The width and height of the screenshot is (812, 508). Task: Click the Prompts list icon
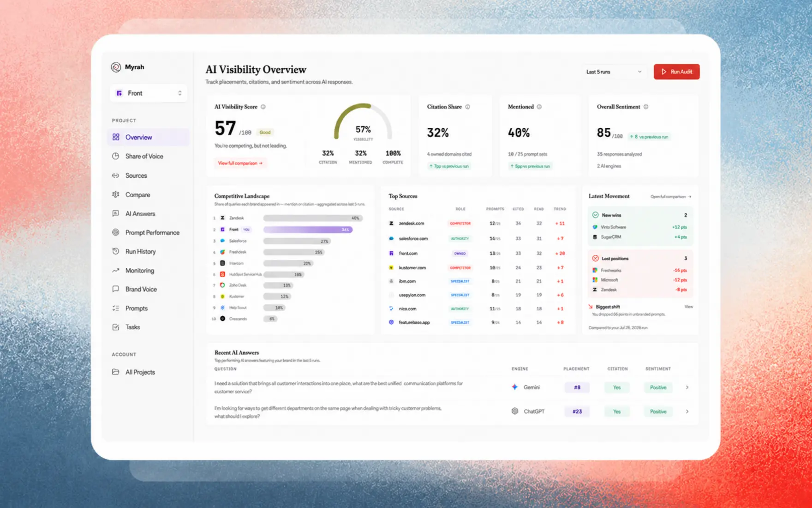[x=115, y=308]
